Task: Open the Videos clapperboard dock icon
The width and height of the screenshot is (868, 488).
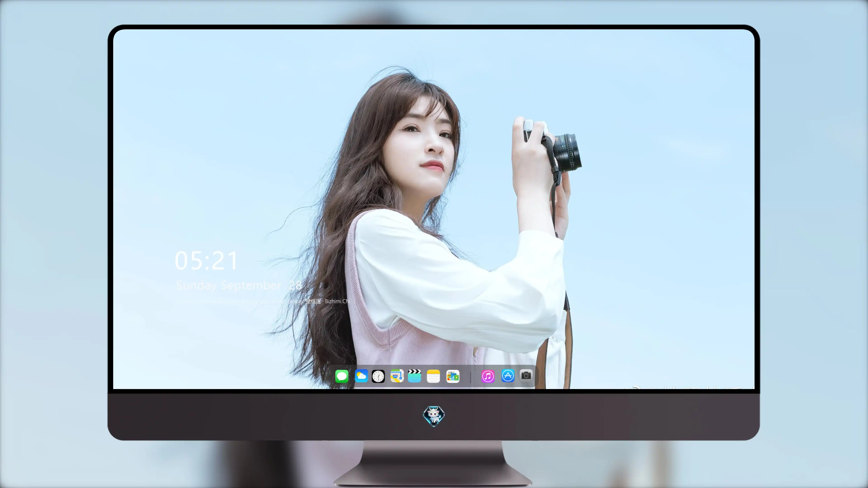Action: tap(415, 376)
